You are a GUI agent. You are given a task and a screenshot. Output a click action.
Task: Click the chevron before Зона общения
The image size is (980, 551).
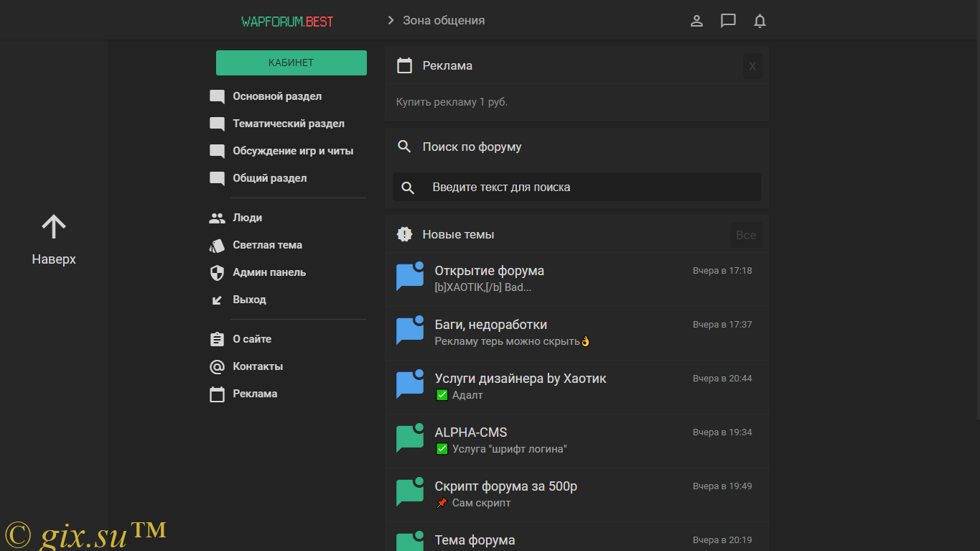391,20
